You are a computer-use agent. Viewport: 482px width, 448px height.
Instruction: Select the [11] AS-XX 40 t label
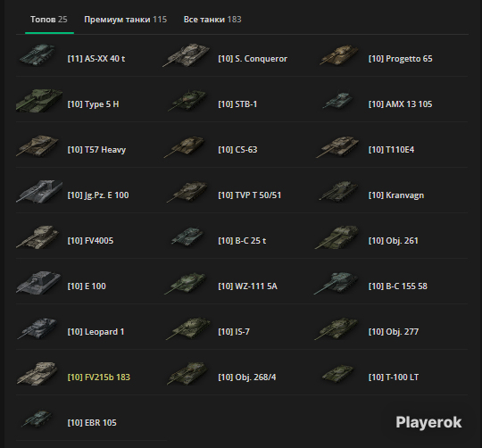(96, 59)
